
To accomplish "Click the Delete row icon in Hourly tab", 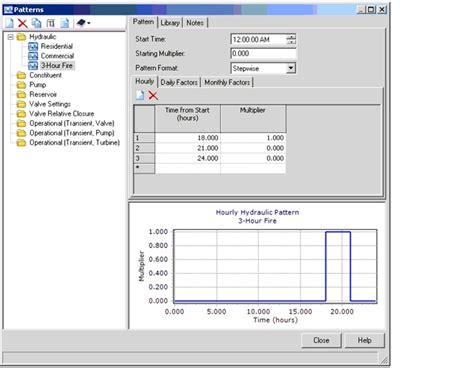I will [x=153, y=96].
